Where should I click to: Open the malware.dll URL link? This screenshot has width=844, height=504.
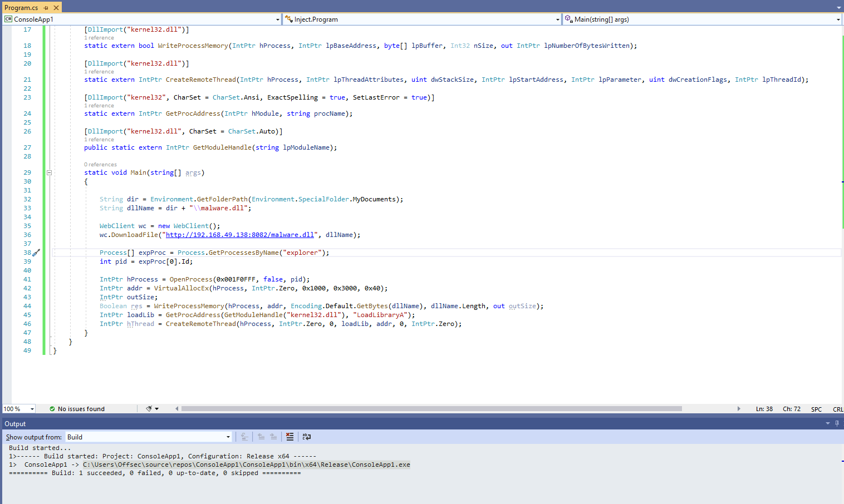241,235
